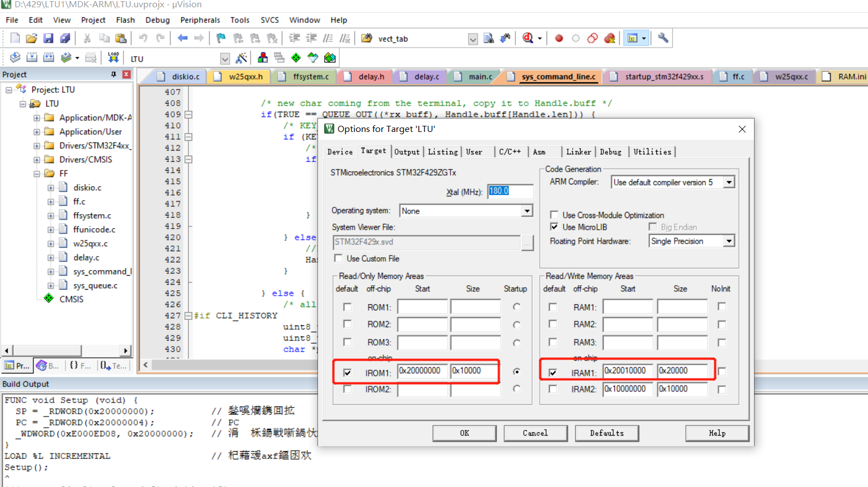This screenshot has height=487, width=868.
Task: Enable the IRAM2 default checkbox
Action: (x=553, y=389)
